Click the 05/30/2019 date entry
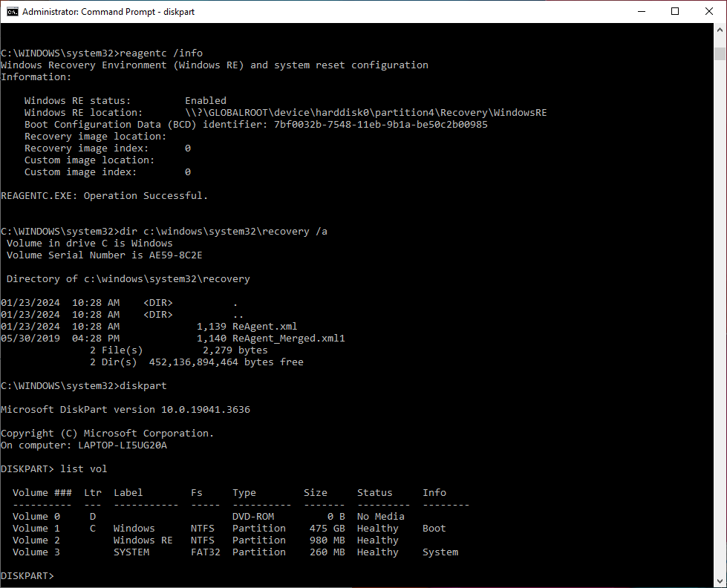This screenshot has width=727, height=588. pyautogui.click(x=30, y=339)
